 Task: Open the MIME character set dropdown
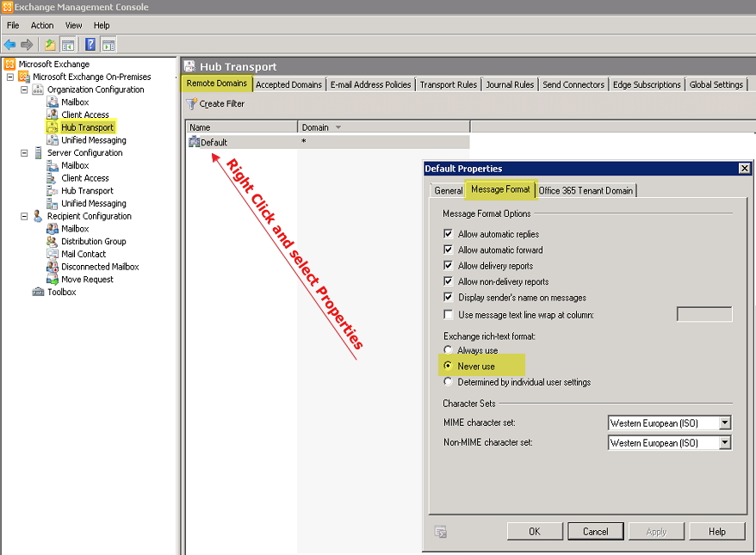(725, 423)
